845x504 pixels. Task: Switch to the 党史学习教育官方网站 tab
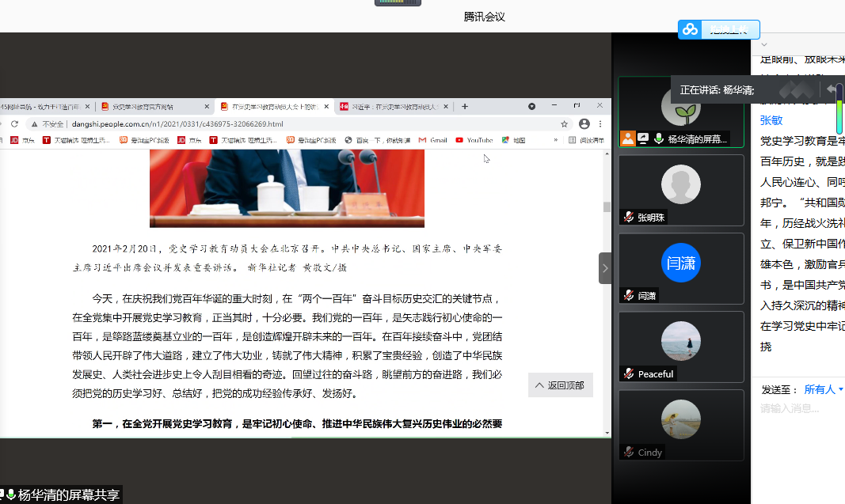(154, 106)
